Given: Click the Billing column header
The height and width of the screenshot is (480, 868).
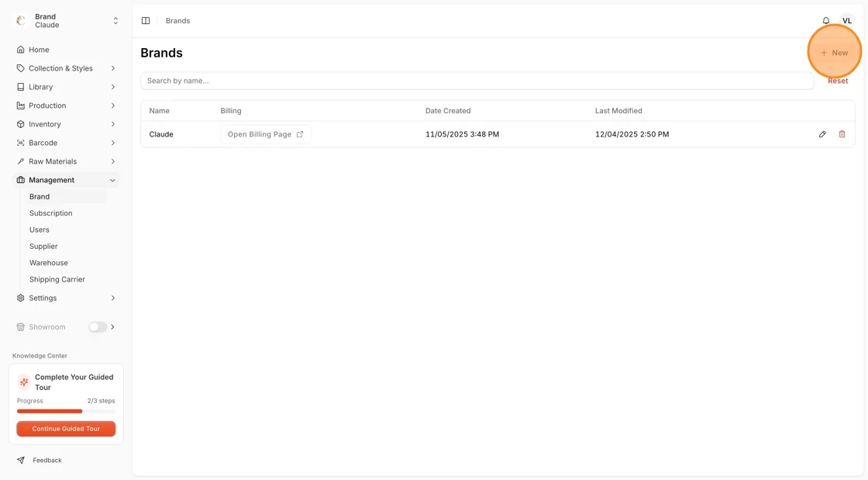Looking at the screenshot, I should point(231,111).
